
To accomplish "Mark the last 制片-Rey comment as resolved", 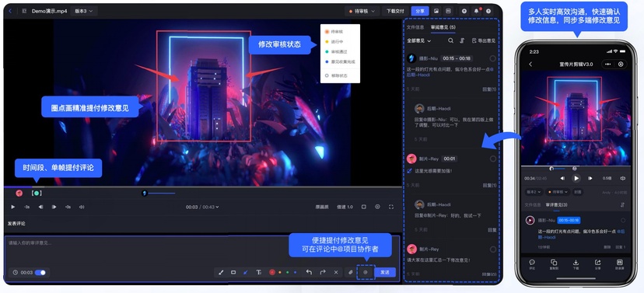I will point(492,249).
